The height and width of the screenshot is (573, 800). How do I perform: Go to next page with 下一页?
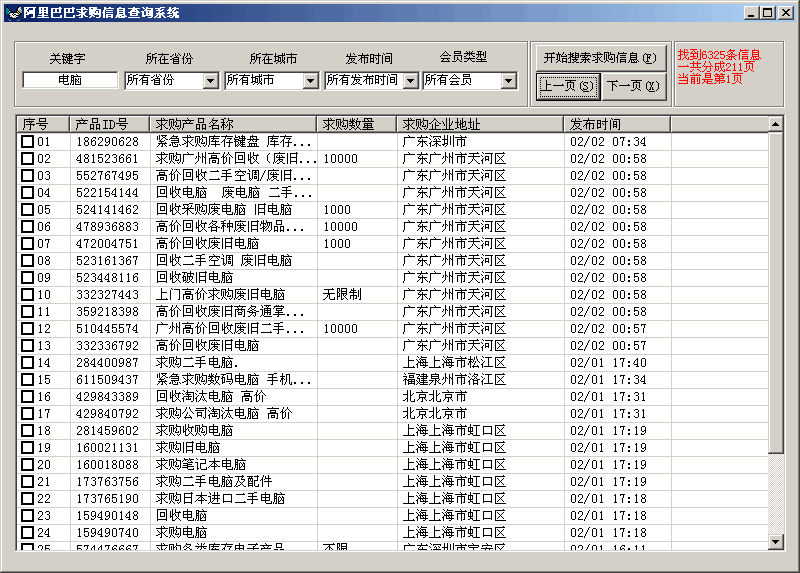[634, 86]
